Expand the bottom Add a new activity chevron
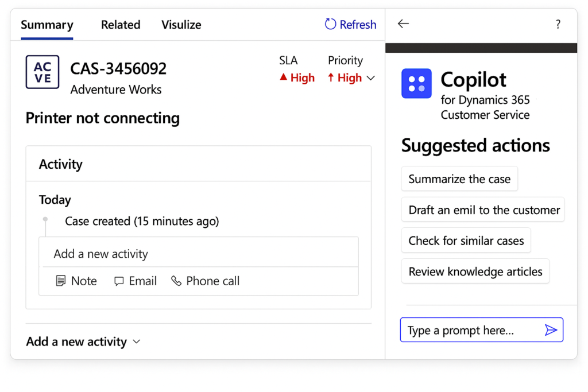Screen dimensions: 588x392 137,341
